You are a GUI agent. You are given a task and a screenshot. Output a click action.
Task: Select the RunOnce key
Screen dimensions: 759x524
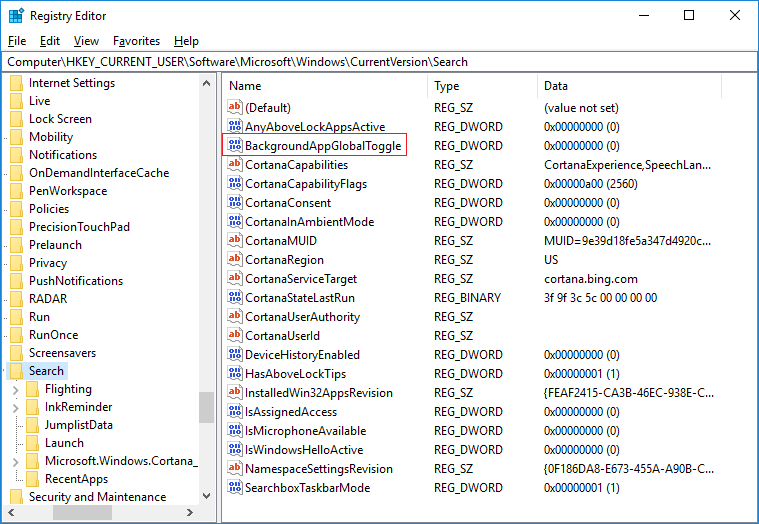53,335
